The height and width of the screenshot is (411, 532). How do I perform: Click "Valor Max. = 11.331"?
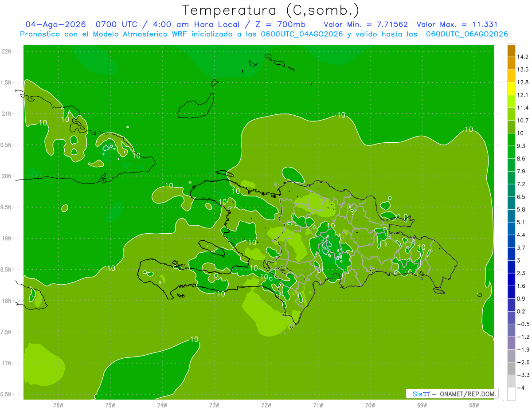(456, 24)
